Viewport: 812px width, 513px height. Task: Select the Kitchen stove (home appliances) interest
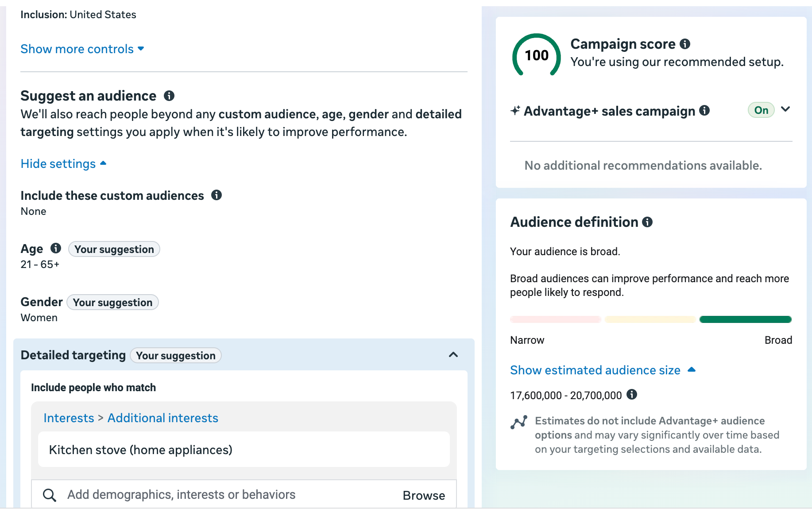(x=140, y=450)
